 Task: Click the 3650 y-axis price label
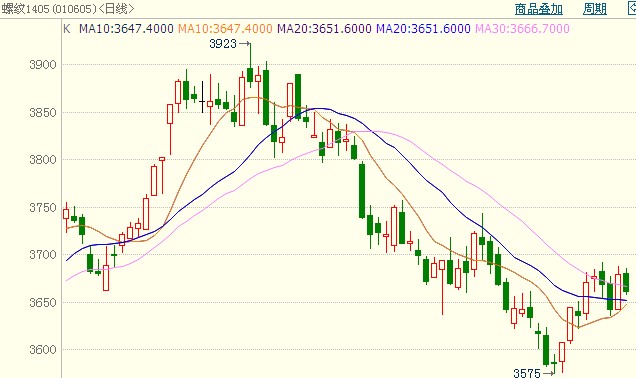click(43, 302)
